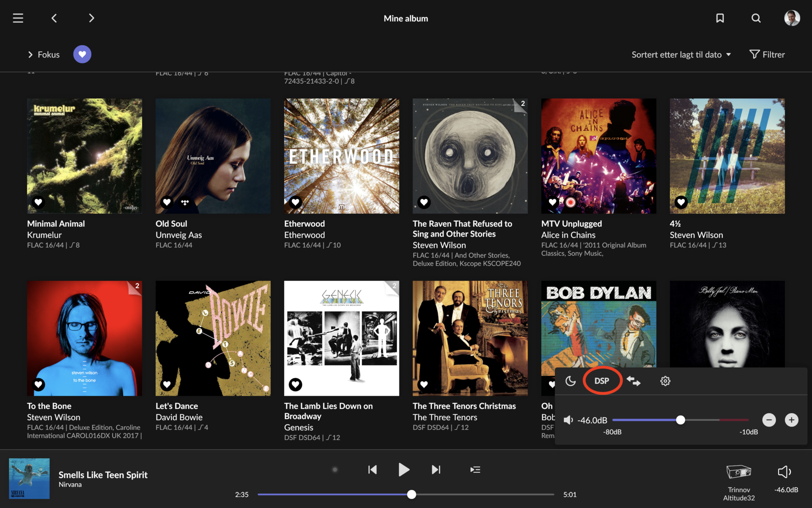Viewport: 812px width, 508px height.
Task: Increase volume with the plus button
Action: click(x=791, y=420)
